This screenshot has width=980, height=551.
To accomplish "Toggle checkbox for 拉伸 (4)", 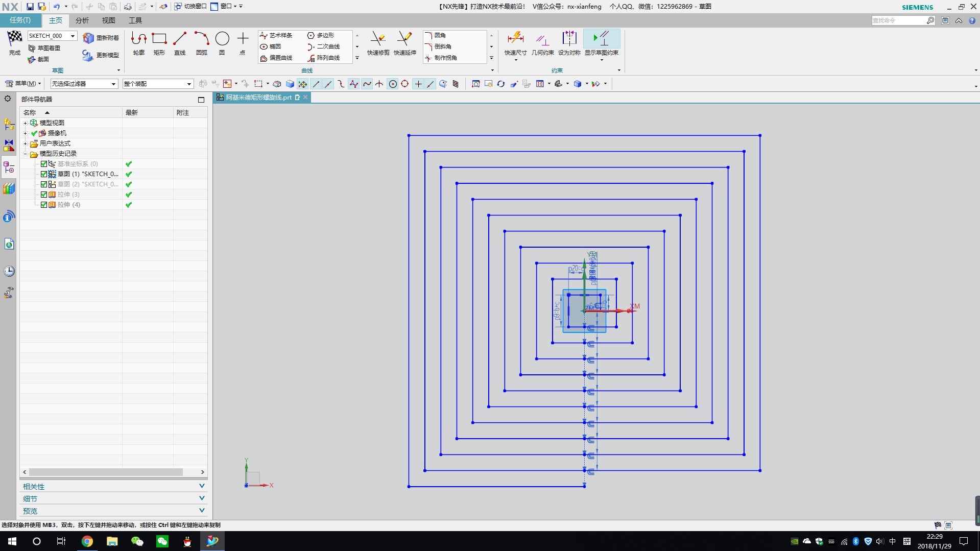I will [44, 205].
